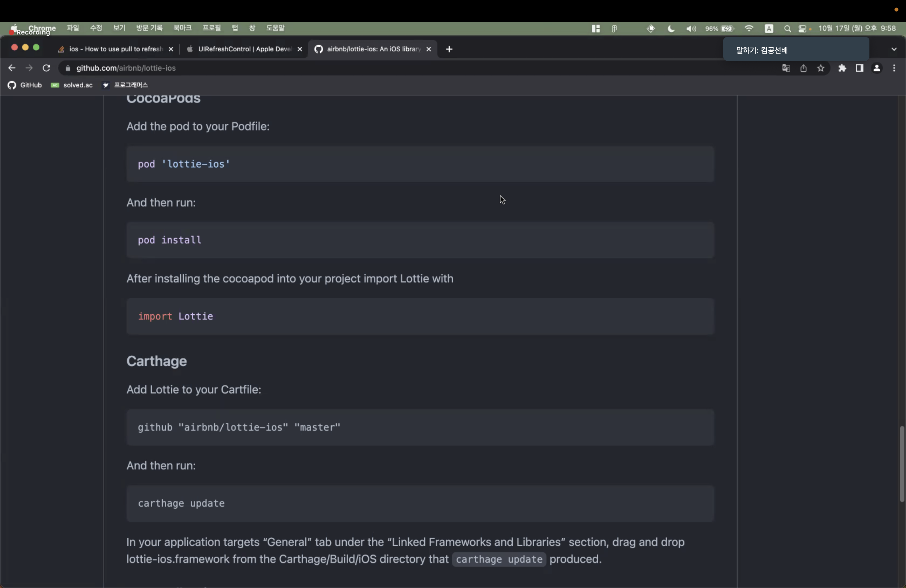Switch input source via the A icon
Screen dimensions: 906x588
(x=769, y=28)
